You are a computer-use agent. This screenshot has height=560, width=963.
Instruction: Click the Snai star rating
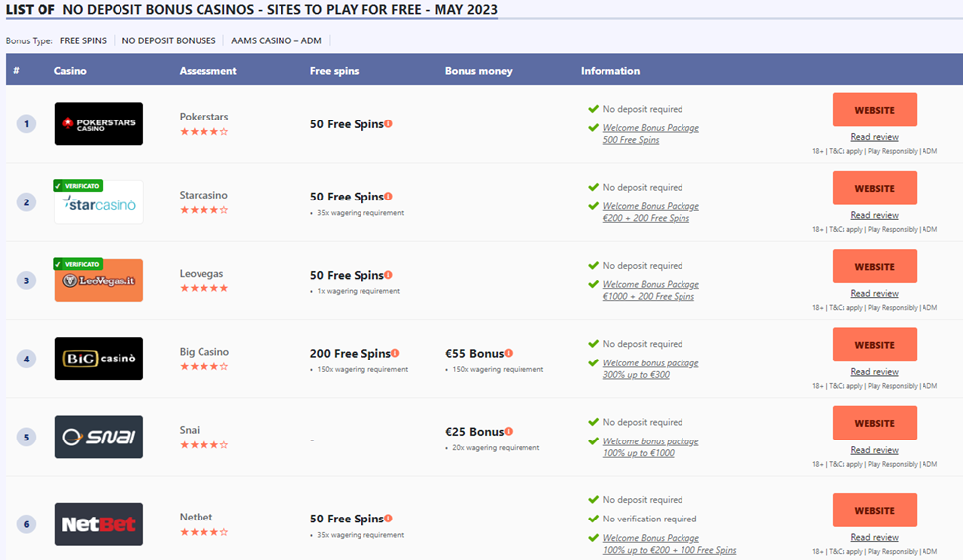(x=203, y=445)
